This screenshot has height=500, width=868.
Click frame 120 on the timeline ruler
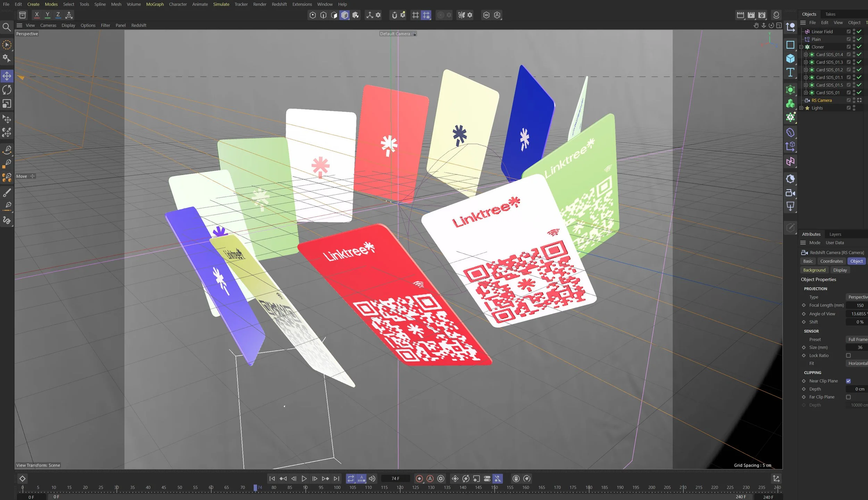pos(400,488)
